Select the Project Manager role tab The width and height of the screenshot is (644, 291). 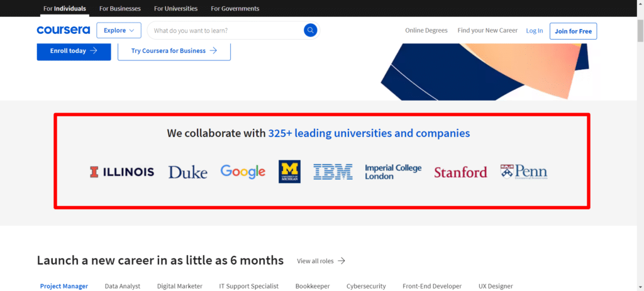[64, 286]
